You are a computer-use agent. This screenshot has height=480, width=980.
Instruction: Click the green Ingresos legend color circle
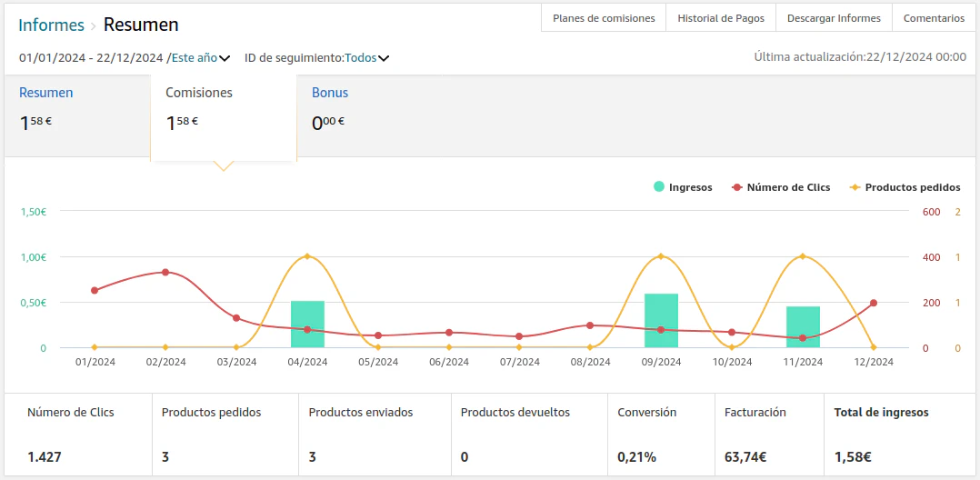click(658, 187)
